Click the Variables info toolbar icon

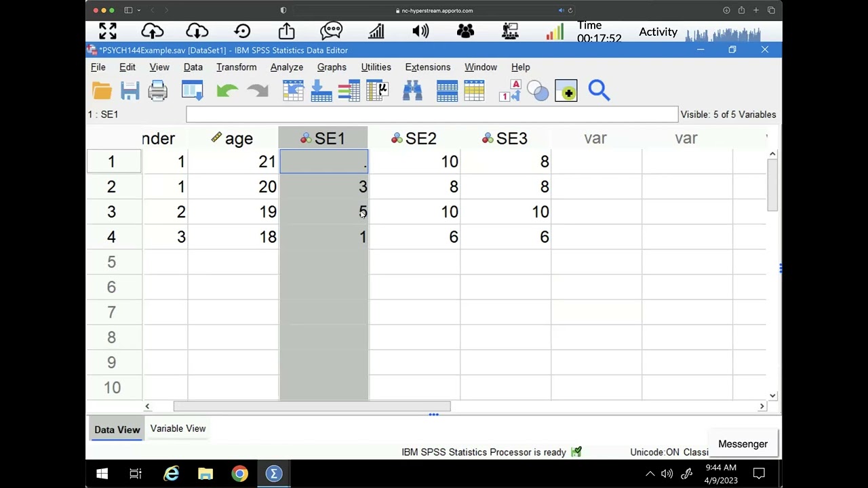tap(349, 91)
